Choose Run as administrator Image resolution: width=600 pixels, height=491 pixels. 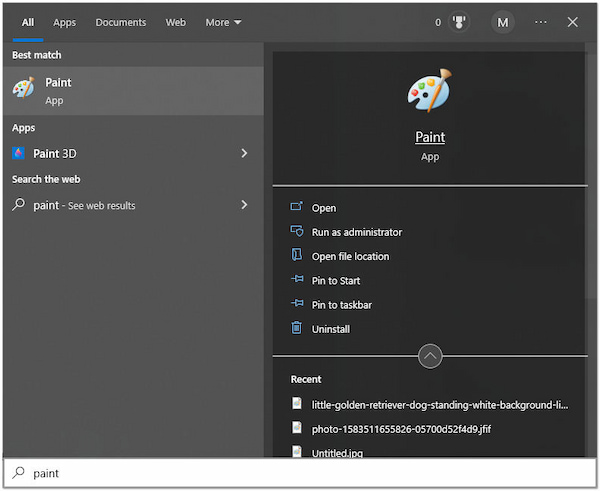click(356, 232)
